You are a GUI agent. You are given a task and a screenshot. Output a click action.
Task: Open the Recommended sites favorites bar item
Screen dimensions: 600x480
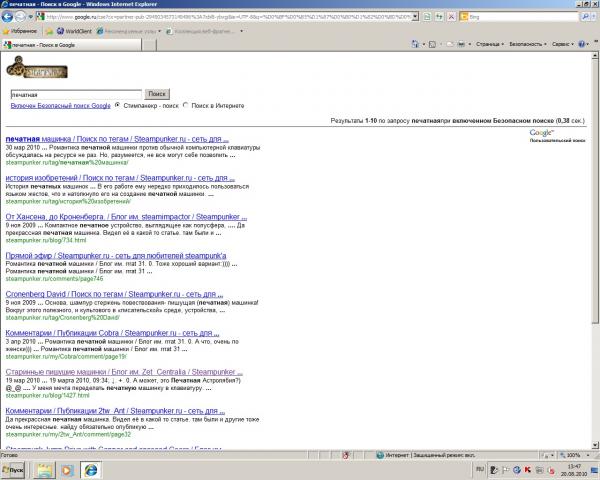coord(129,31)
